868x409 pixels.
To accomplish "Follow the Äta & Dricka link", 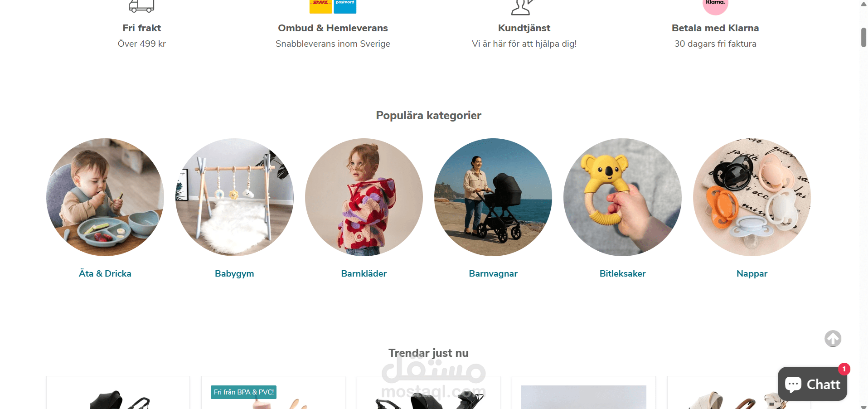I will 105,273.
